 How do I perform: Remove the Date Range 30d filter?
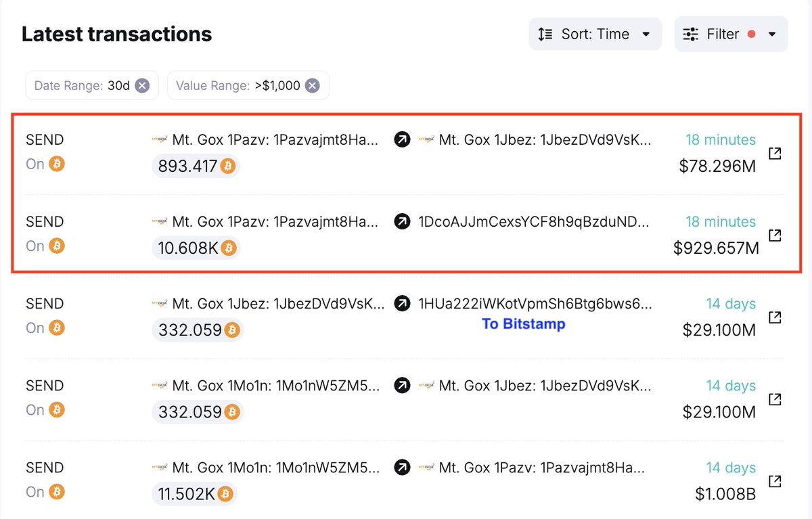coord(141,86)
